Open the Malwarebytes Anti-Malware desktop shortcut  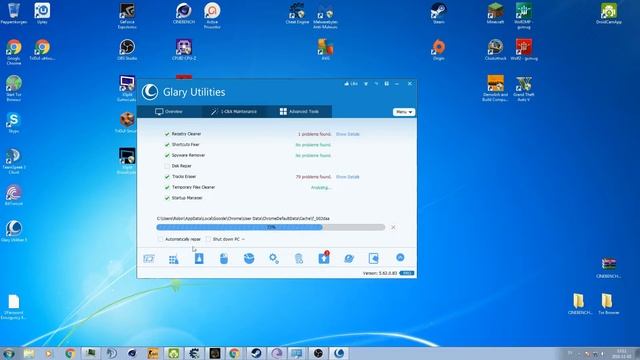coord(325,16)
